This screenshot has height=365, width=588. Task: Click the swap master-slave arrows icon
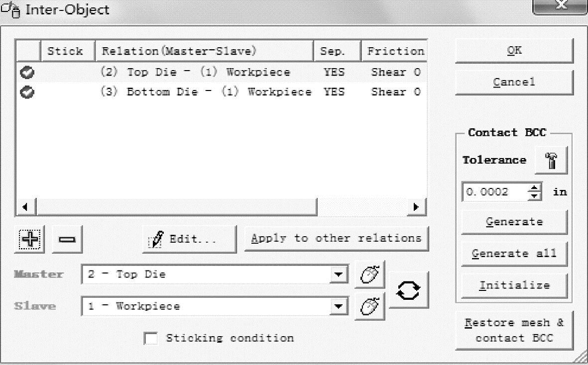[408, 290]
